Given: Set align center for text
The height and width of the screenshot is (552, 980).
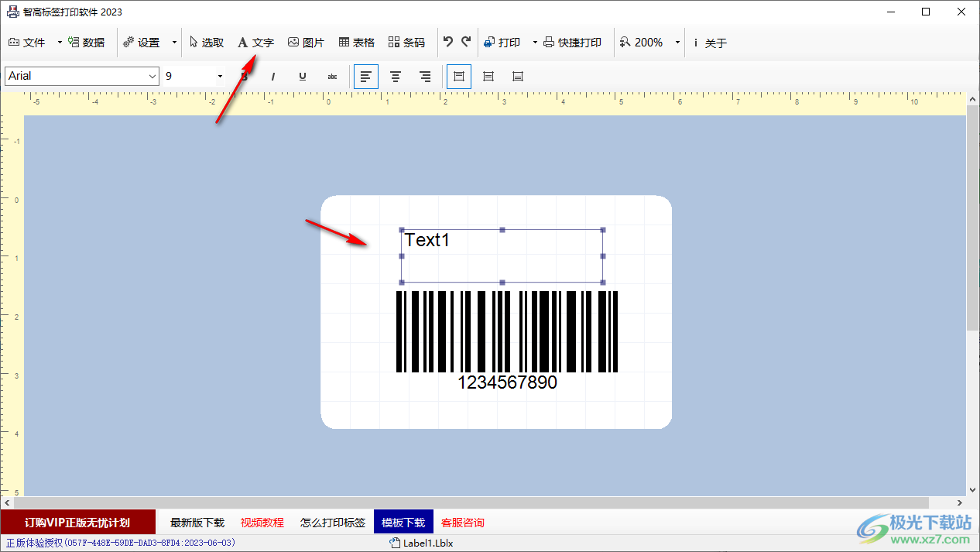Looking at the screenshot, I should pyautogui.click(x=396, y=77).
